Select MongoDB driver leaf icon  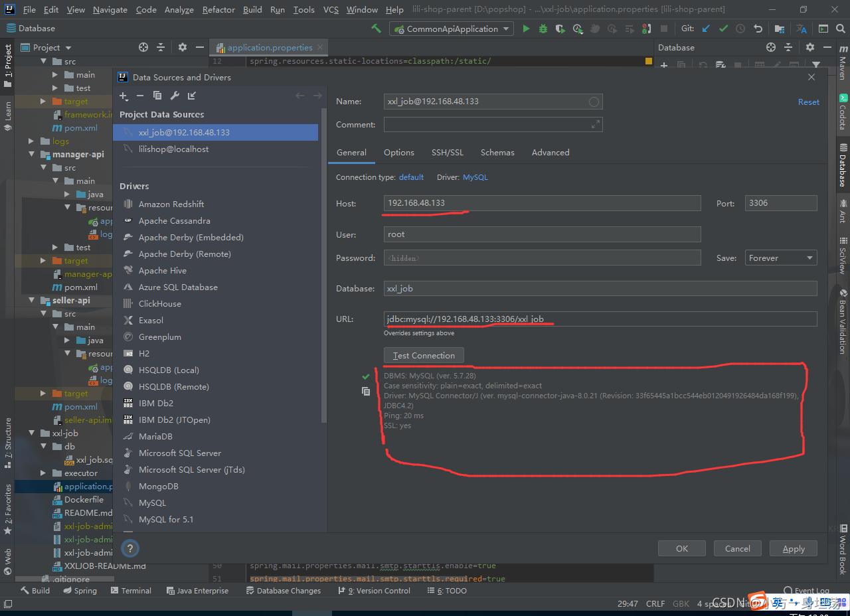(x=127, y=486)
